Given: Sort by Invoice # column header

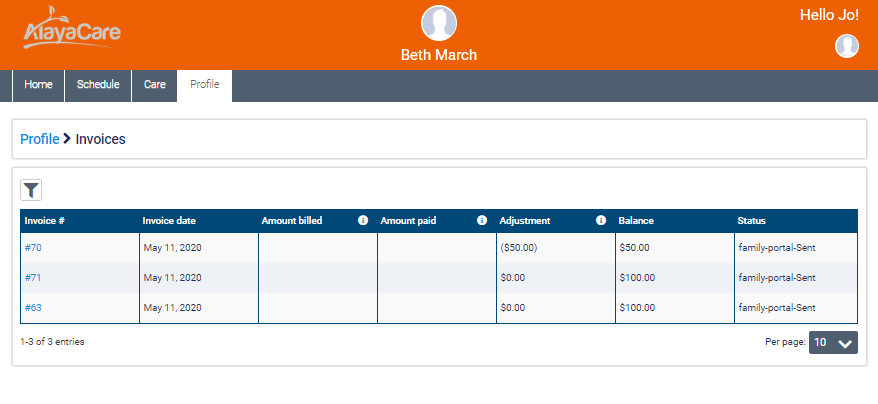Looking at the screenshot, I should tap(80, 221).
